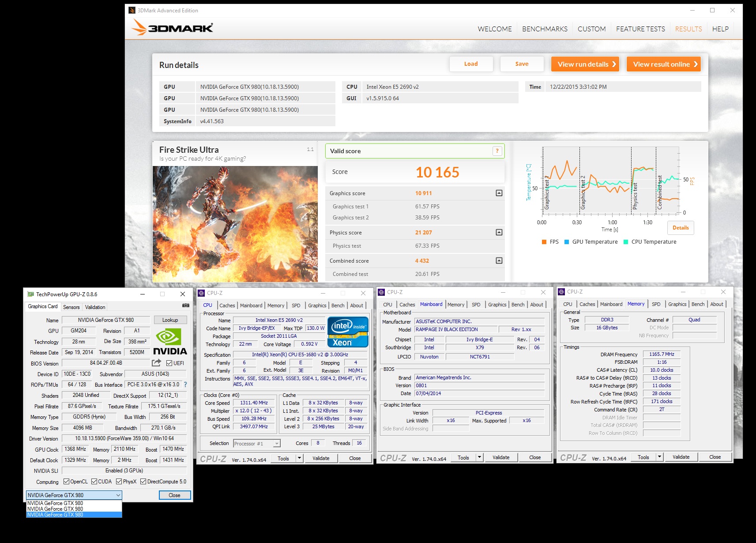Viewport: 756px width, 543px height.
Task: Go to FEATURE TESTS in 3DMark
Action: [x=640, y=29]
